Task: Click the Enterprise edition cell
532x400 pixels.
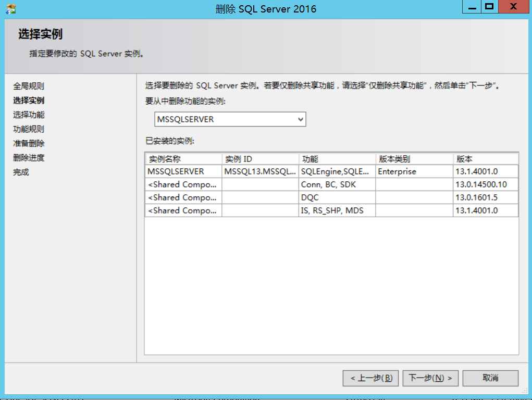Action: 414,171
